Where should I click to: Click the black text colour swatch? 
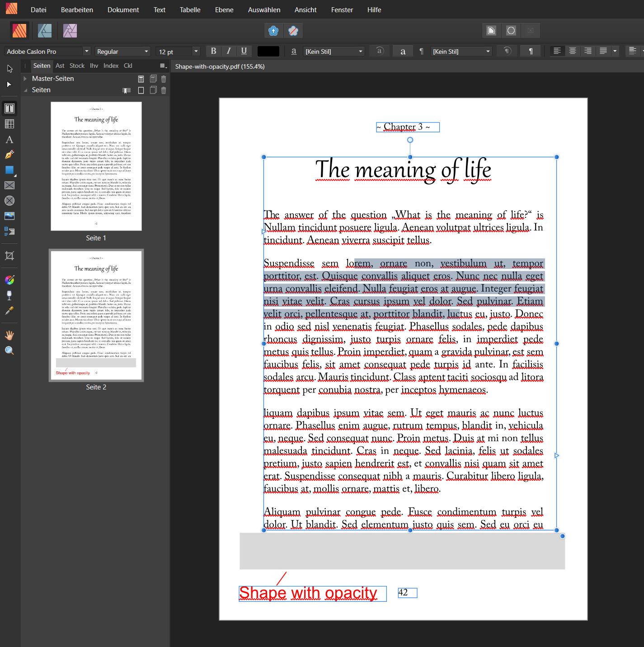pos(268,51)
